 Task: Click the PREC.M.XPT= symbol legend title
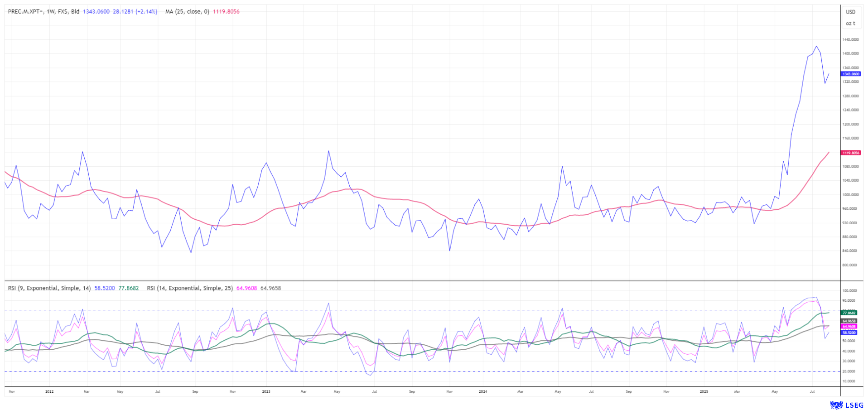point(25,12)
